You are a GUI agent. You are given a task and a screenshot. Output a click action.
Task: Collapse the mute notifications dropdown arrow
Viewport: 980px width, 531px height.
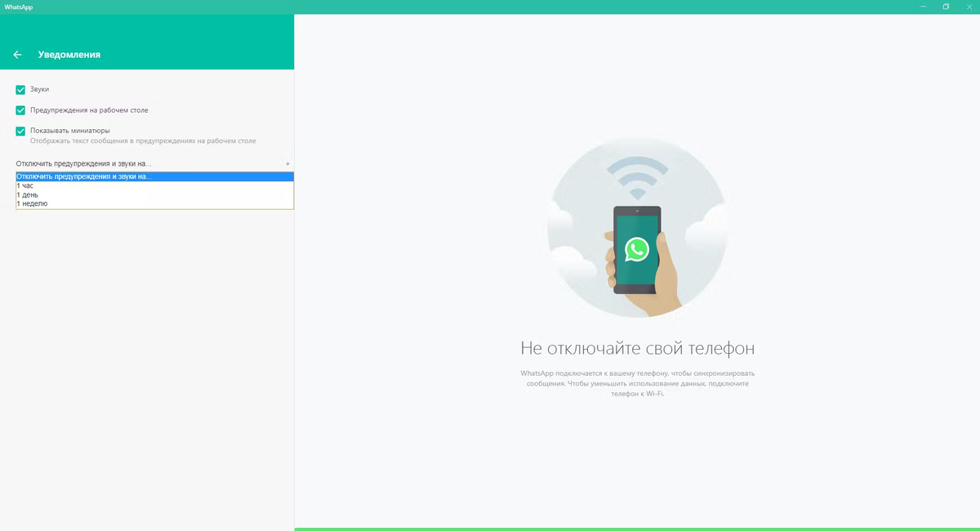pos(287,164)
